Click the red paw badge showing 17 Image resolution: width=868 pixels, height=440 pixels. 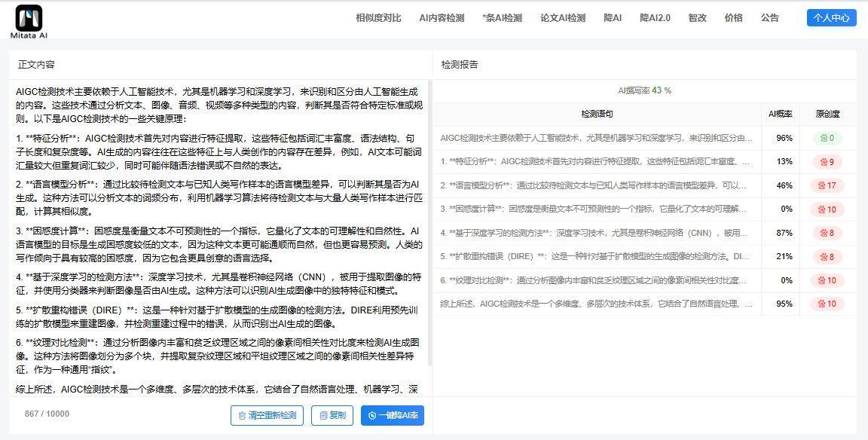pos(829,185)
